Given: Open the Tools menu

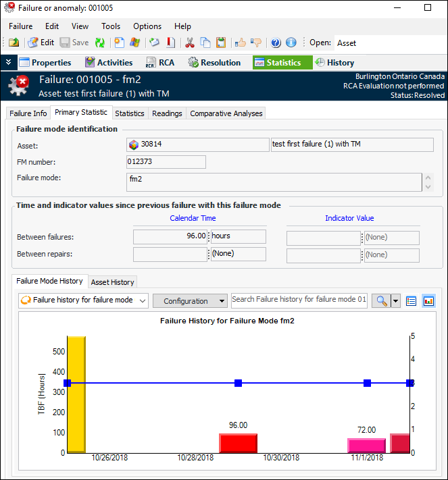Looking at the screenshot, I should pos(111,26).
